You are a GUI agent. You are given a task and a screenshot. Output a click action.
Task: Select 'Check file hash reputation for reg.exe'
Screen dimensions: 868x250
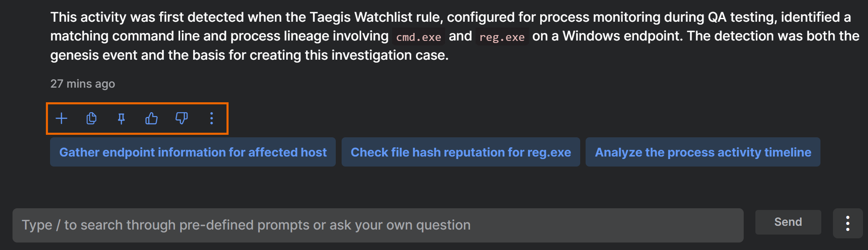coord(460,152)
